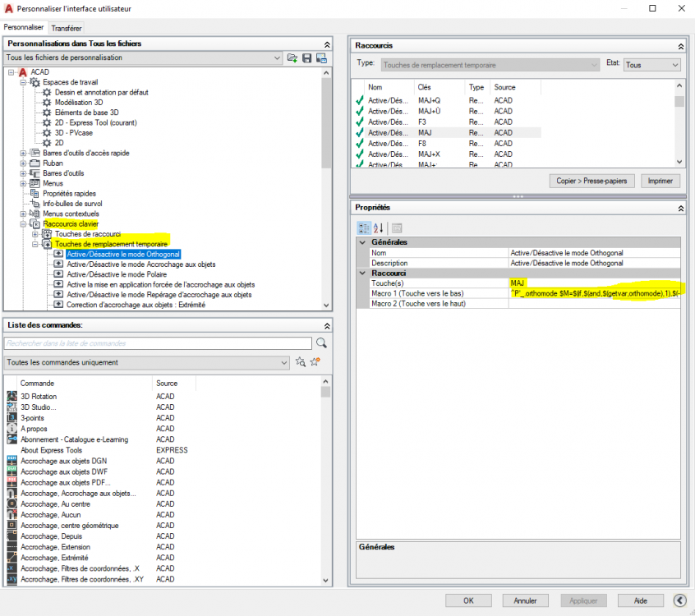Click the command list search field
Viewport: 695px width, 616px height.
click(x=159, y=343)
